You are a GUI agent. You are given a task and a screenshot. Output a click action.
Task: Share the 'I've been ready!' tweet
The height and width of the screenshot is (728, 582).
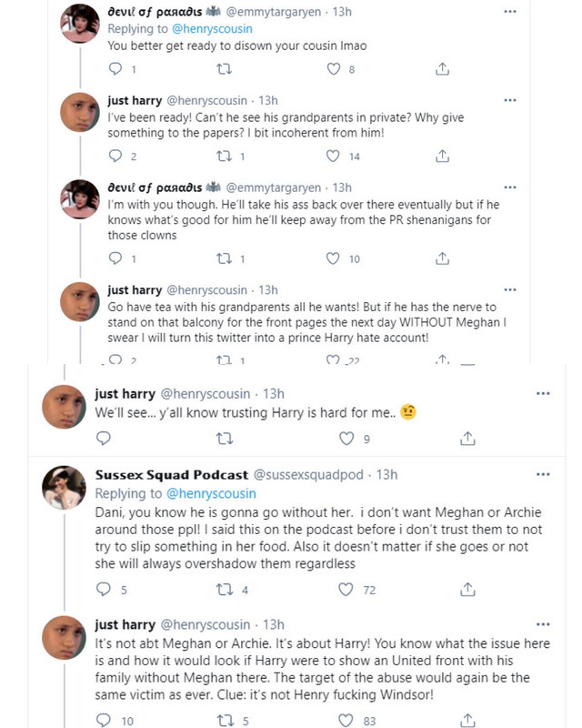click(442, 157)
